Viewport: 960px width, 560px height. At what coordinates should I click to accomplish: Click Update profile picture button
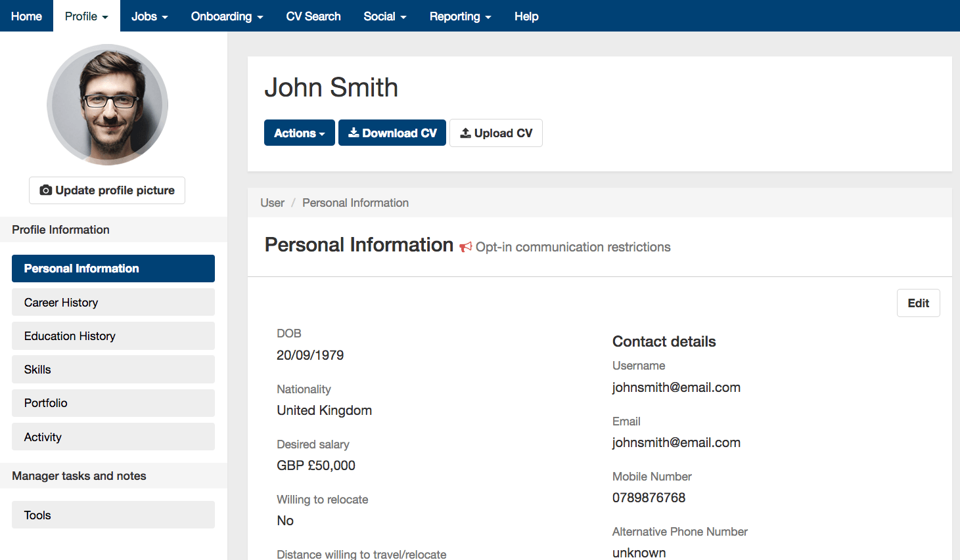click(107, 190)
